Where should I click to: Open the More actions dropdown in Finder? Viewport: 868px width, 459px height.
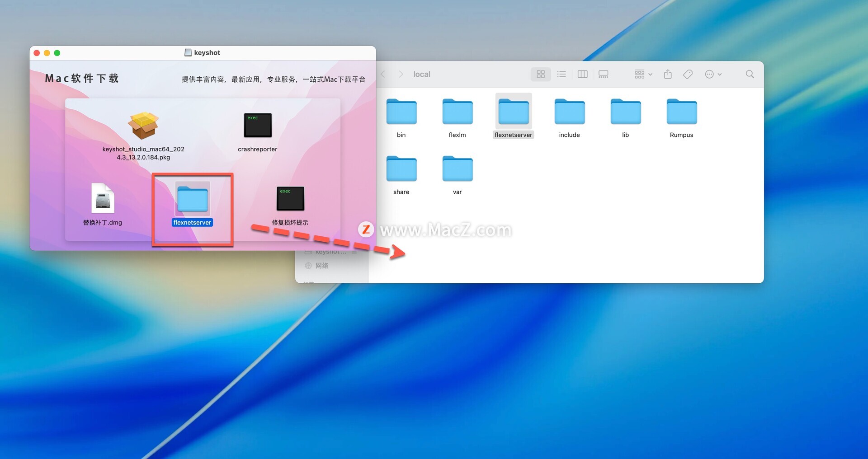click(x=713, y=74)
